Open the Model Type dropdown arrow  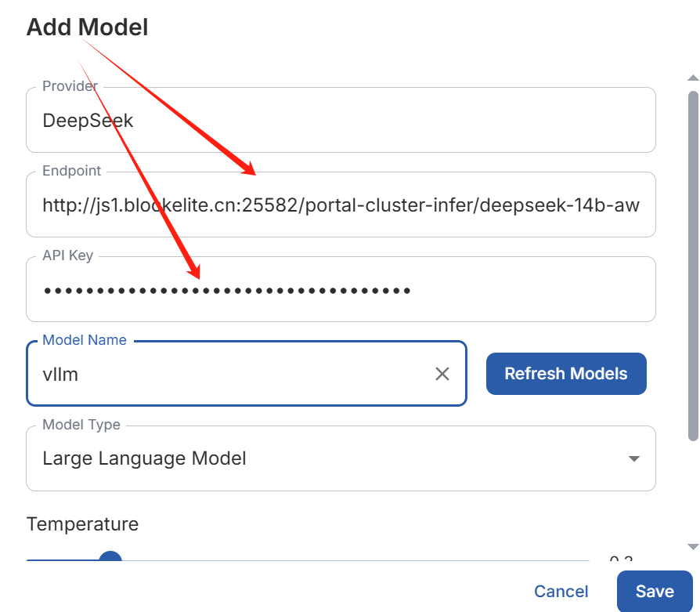pos(634,458)
